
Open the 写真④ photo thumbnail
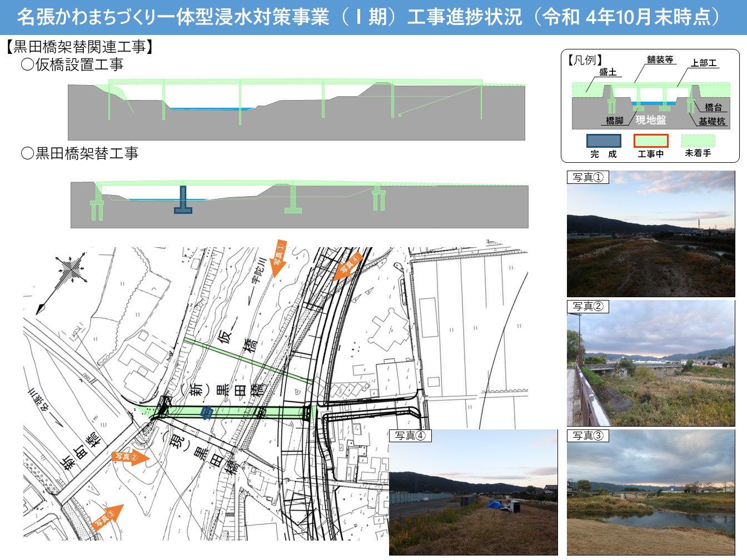pos(473,493)
